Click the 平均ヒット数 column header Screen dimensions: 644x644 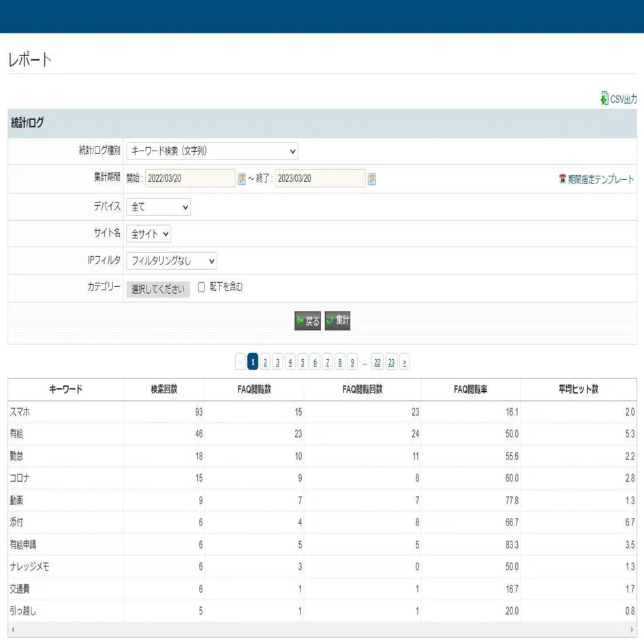click(x=579, y=389)
